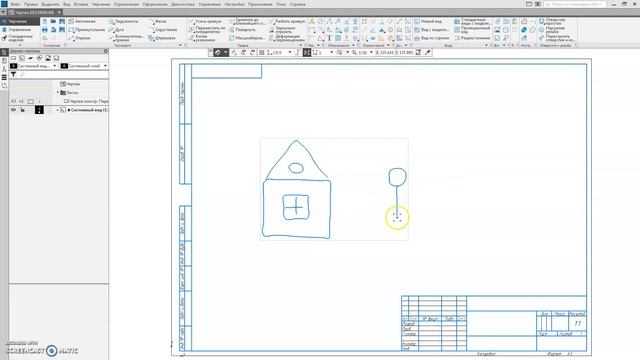Image resolution: width=640 pixels, height=360 pixels.
Task: Expand the Геометрия panel group arrow
Action: pos(180,45)
